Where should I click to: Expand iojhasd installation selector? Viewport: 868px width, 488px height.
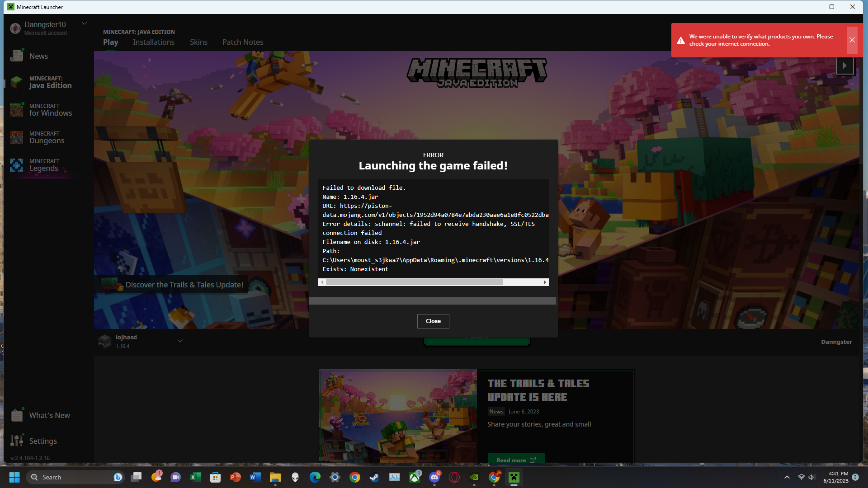point(180,341)
